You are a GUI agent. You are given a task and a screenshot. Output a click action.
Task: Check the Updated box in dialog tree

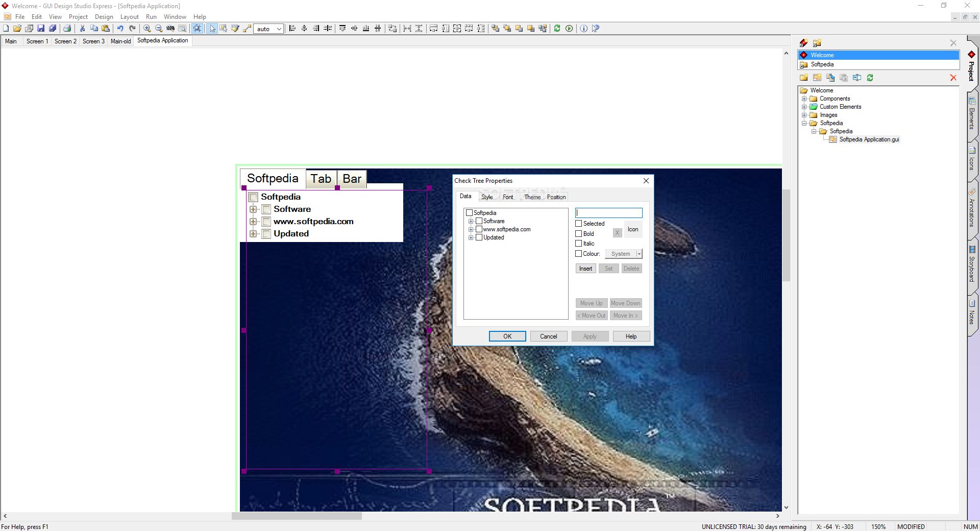click(479, 237)
